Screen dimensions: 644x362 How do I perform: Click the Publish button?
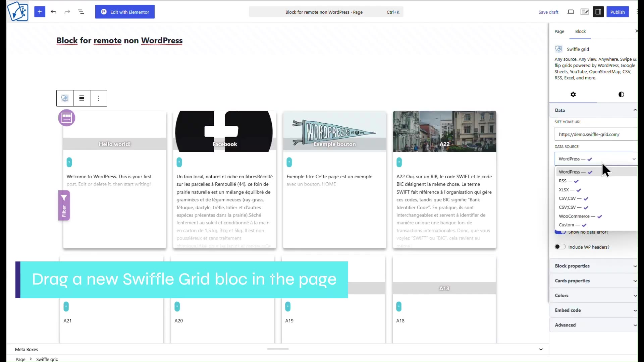(x=618, y=12)
